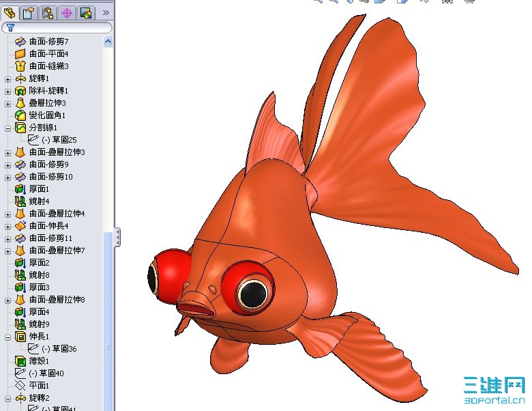Image resolution: width=532 pixels, height=411 pixels.
Task: Switch to the ConfigurationManager tab
Action: pos(48,13)
